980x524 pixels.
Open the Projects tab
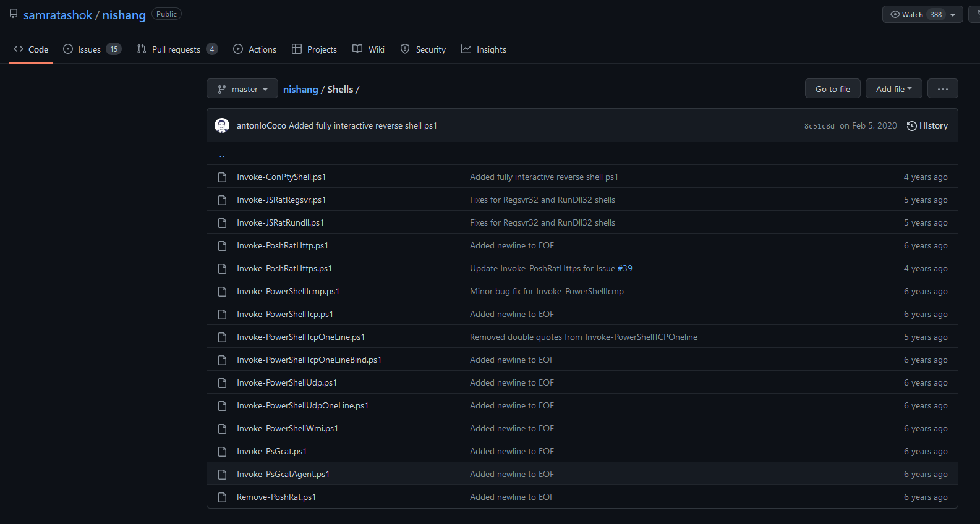(x=315, y=49)
